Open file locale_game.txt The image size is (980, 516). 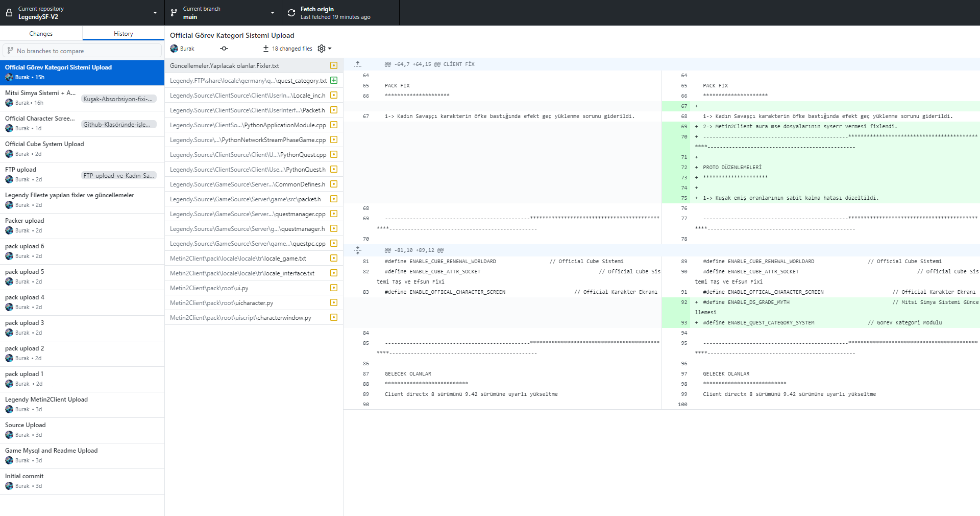254,258
